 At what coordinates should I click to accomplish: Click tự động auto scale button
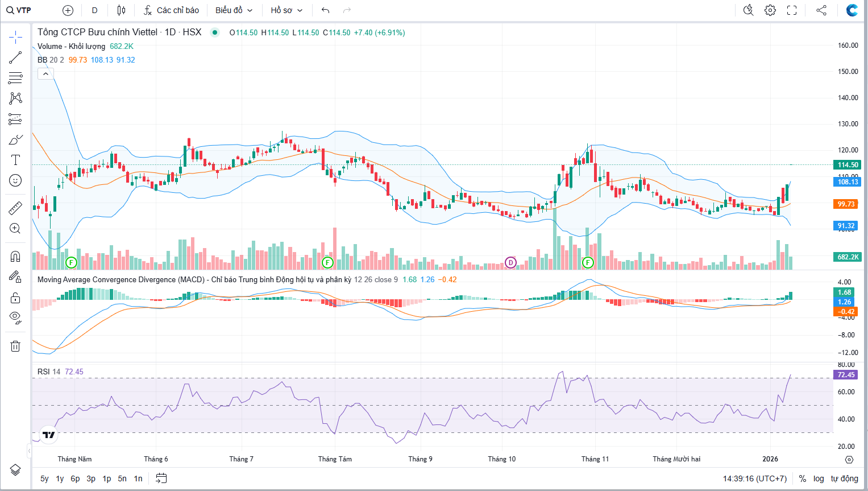pyautogui.click(x=845, y=478)
